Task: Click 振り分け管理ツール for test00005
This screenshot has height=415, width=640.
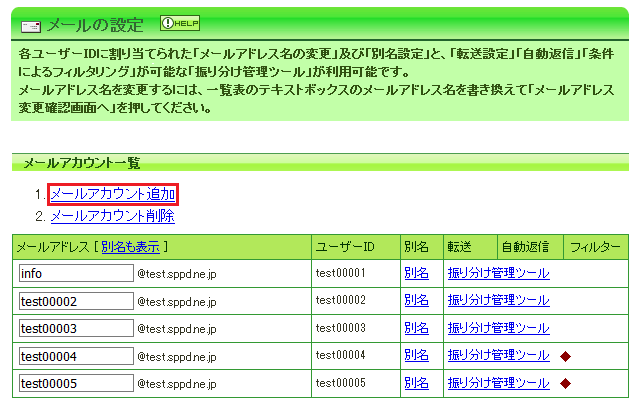Action: point(498,383)
